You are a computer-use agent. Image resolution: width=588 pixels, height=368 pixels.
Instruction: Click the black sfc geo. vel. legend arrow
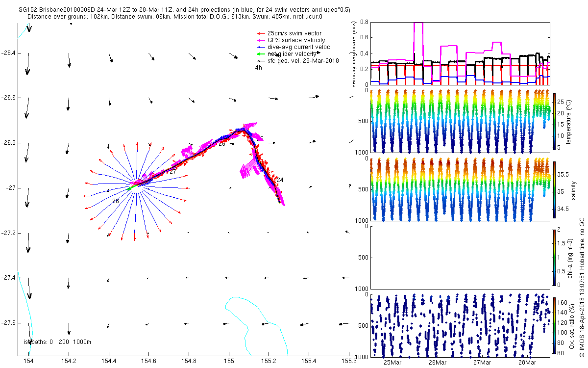(x=261, y=60)
